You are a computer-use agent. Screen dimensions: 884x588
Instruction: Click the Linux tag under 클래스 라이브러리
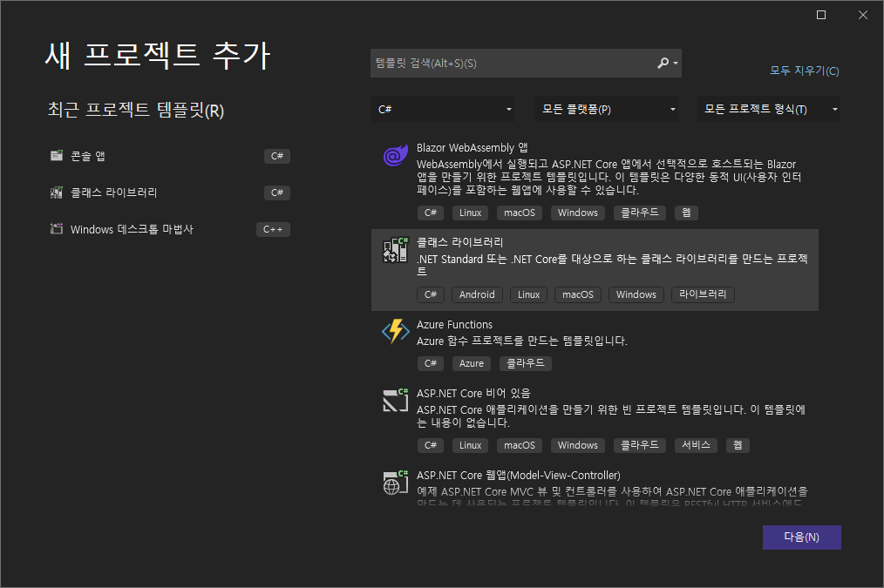pos(529,294)
